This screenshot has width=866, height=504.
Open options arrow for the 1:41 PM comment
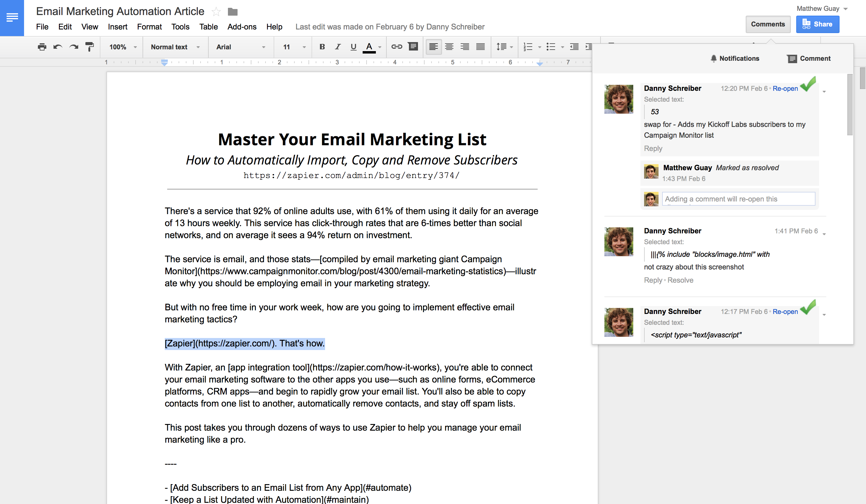(x=824, y=234)
